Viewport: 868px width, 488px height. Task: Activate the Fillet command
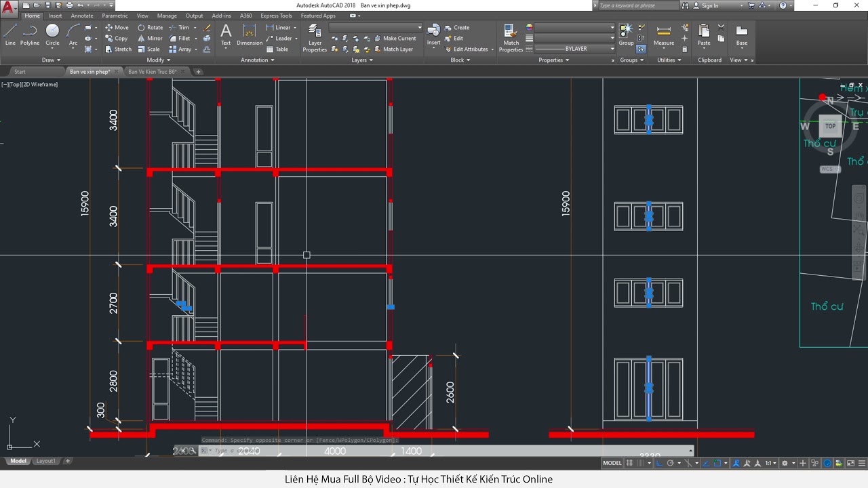pos(180,39)
